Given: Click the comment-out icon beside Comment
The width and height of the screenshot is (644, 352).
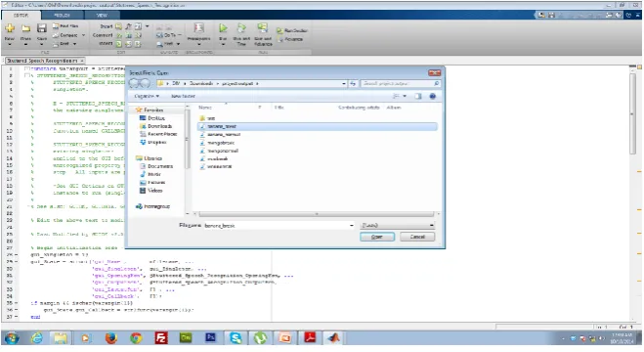Looking at the screenshot, I should point(118,35).
